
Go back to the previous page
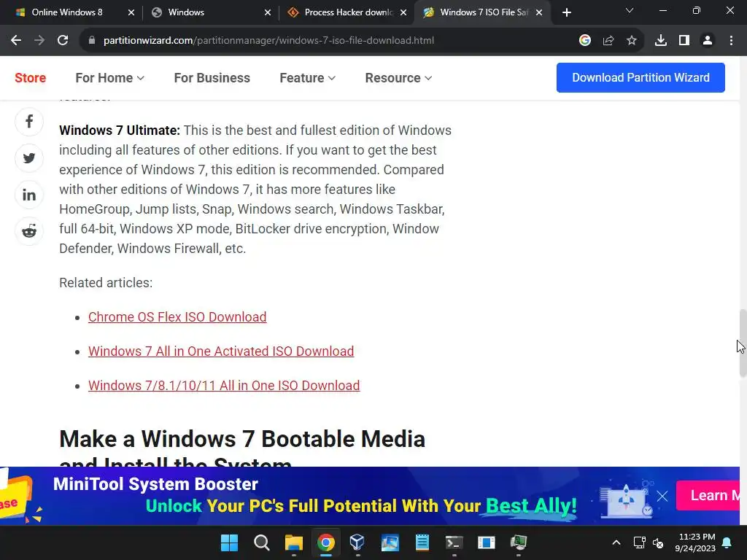pos(16,41)
